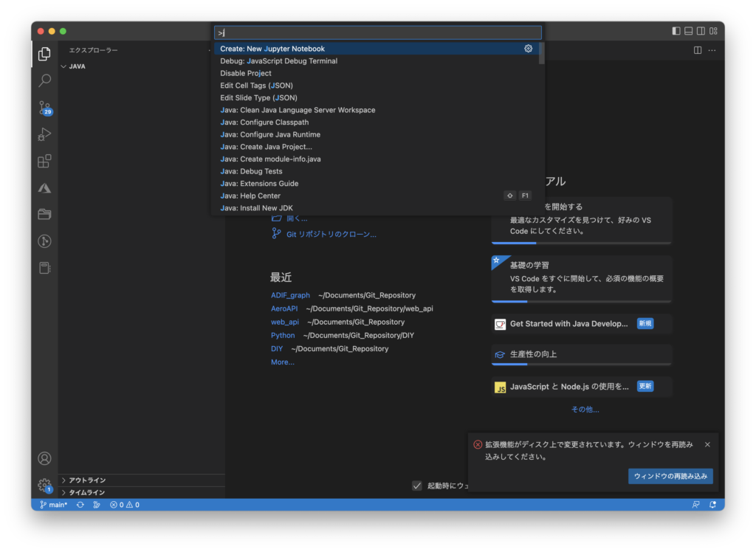Select 'Java: Create Java Project...' command

(266, 147)
